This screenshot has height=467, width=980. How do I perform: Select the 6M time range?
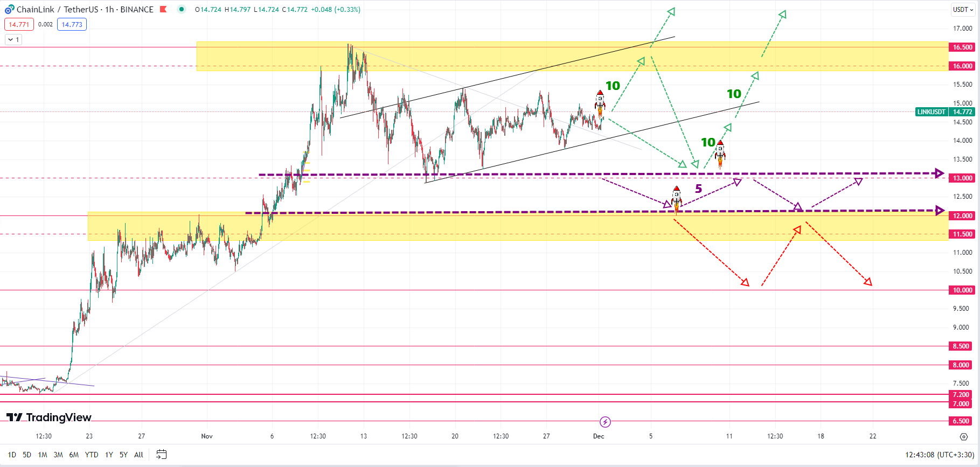(74, 455)
